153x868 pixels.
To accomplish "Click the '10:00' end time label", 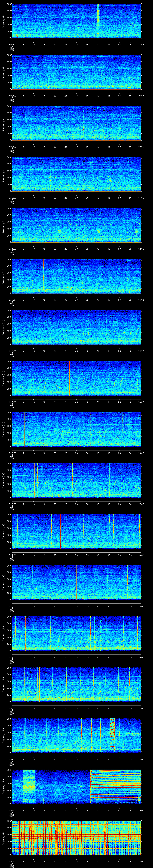I will [x=141, y=147].
